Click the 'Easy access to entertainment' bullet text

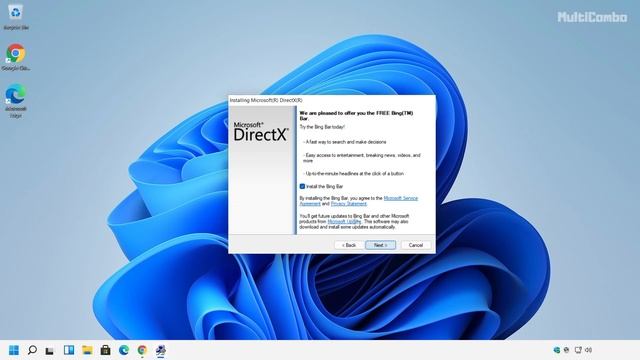[x=362, y=158]
